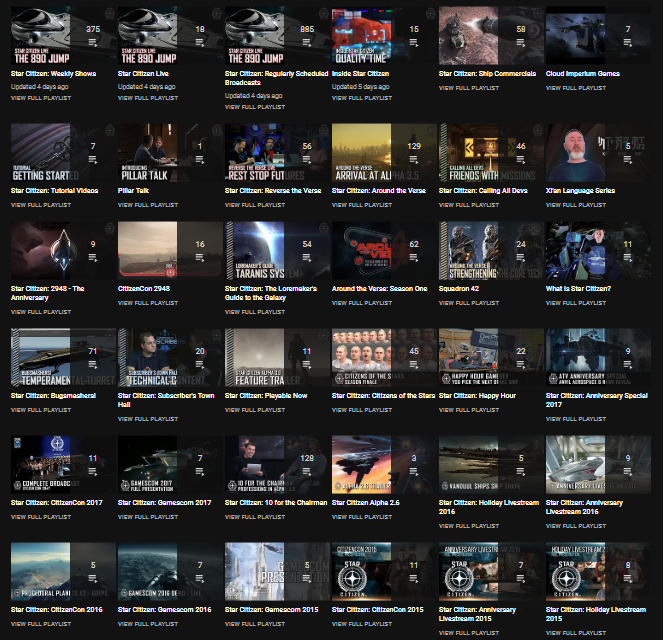
Task: Click playlist icon on Pillar Talk thumbnail
Action: click(x=200, y=159)
